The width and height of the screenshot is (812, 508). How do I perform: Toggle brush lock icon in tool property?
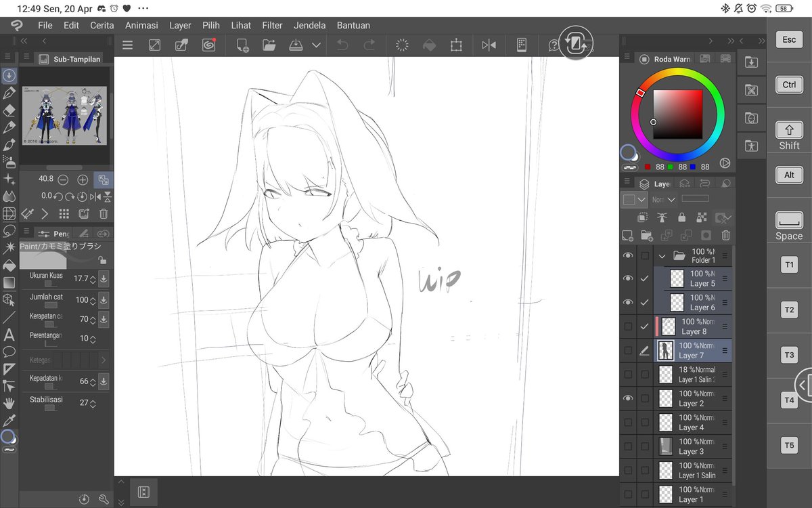coord(102,260)
